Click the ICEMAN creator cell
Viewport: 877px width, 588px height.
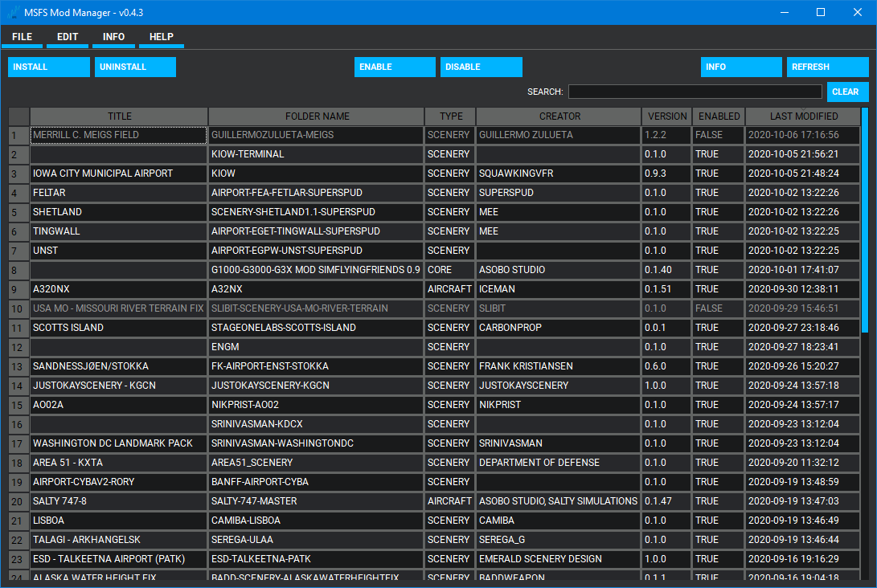tap(558, 289)
